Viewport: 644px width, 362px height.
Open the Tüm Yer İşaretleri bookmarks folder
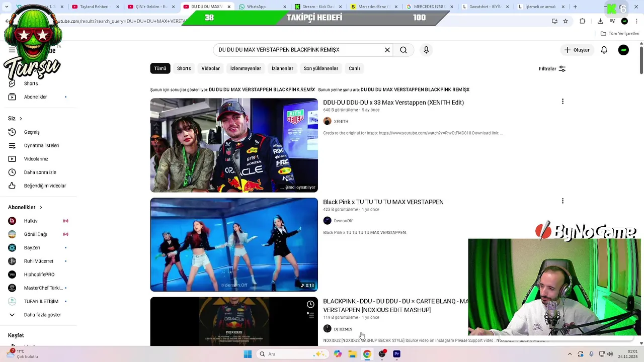[620, 33]
